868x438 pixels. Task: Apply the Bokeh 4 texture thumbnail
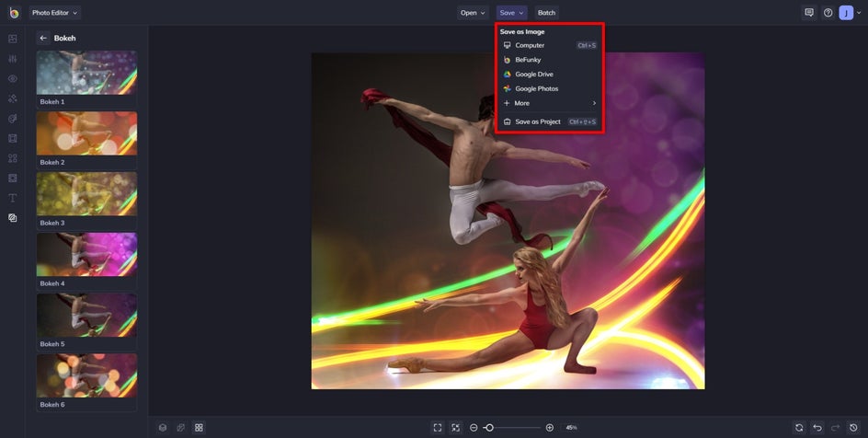point(87,254)
